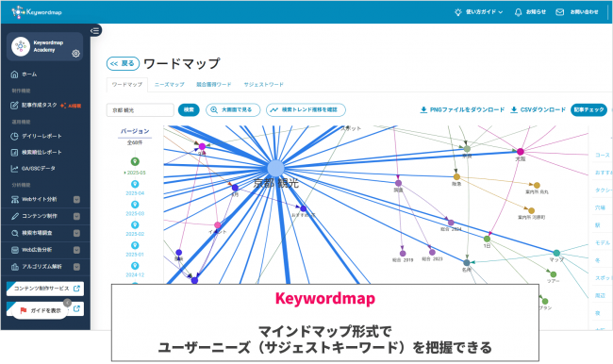Click the lightbulb icon beside 使い方ガイド
This screenshot has width=613, height=364.
pyautogui.click(x=457, y=12)
